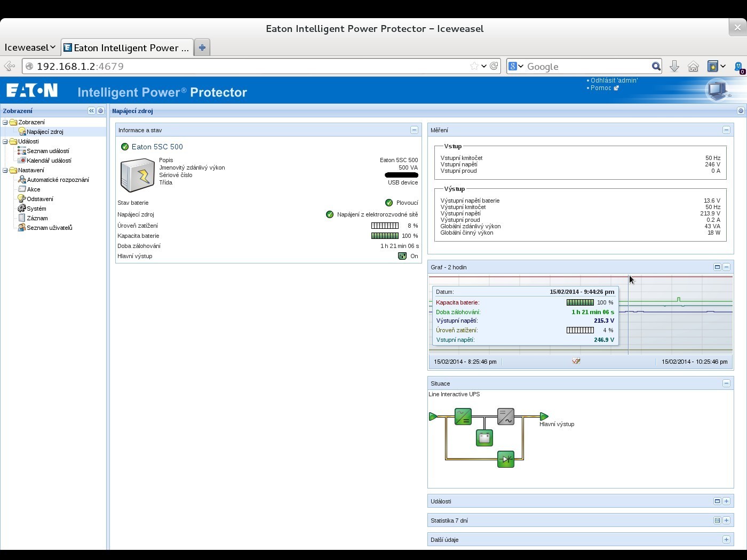747x560 pixels.
Task: Open Odstavení settings item
Action: [40, 199]
